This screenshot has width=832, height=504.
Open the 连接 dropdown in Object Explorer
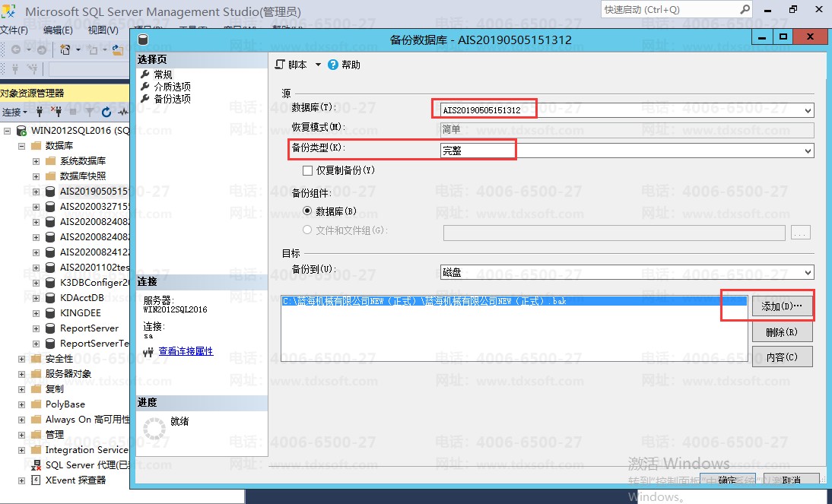click(14, 112)
